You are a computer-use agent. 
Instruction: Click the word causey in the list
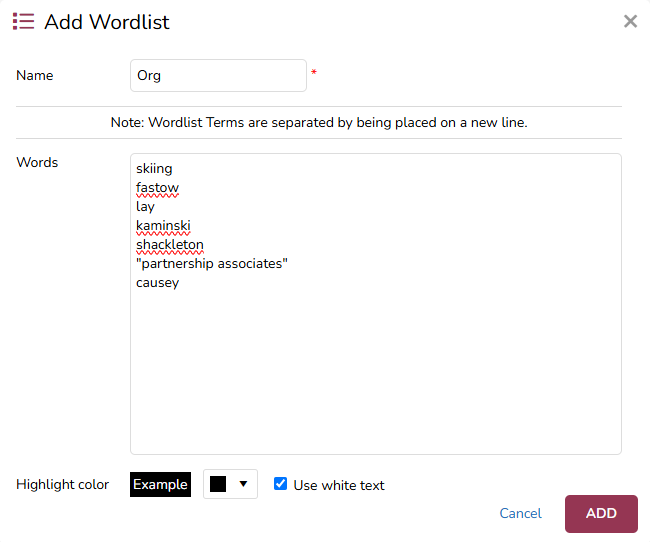click(157, 282)
